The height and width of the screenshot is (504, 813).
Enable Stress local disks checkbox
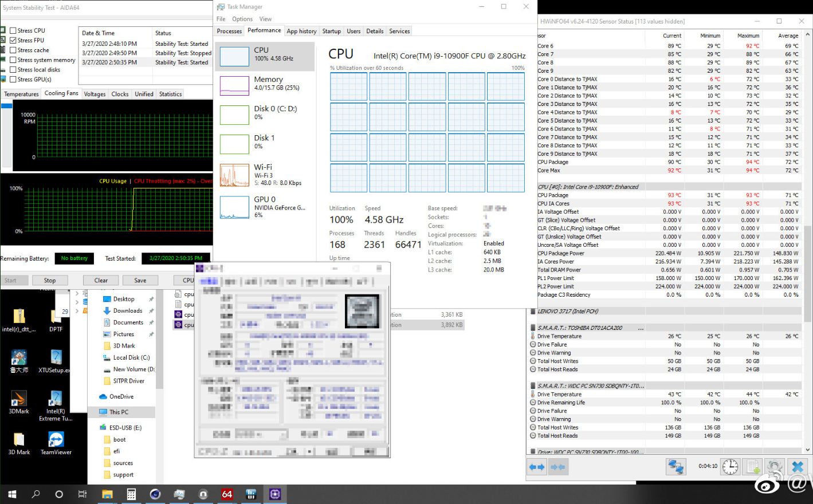coord(13,69)
